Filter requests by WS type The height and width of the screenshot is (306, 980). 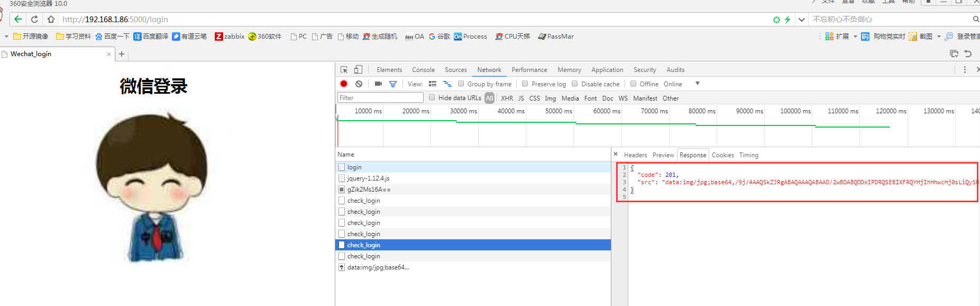[623, 98]
